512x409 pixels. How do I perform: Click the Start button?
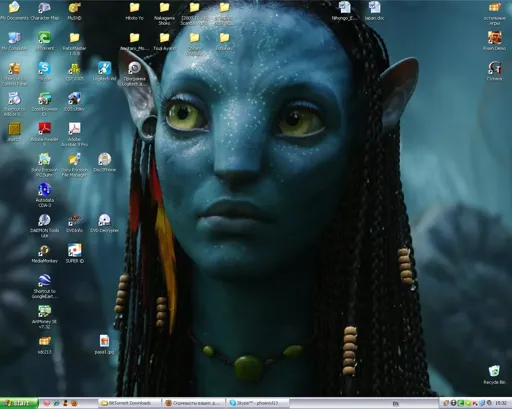tap(19, 403)
